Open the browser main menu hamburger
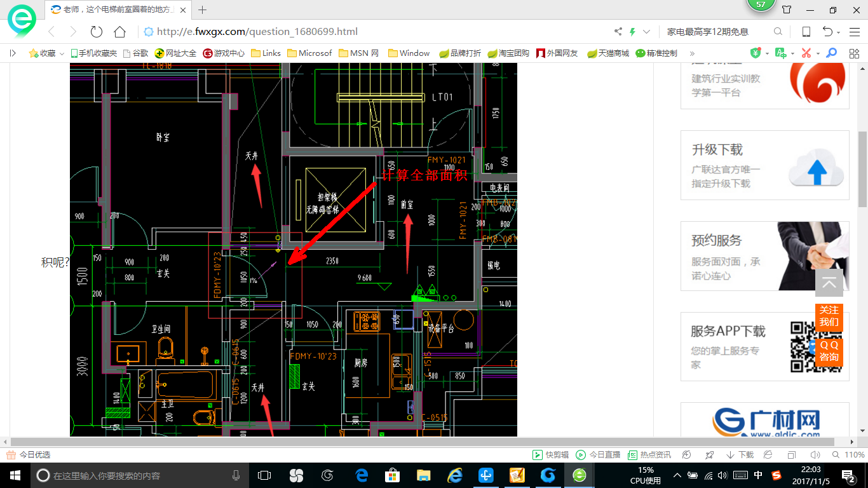This screenshot has height=488, width=868. coord(854,32)
